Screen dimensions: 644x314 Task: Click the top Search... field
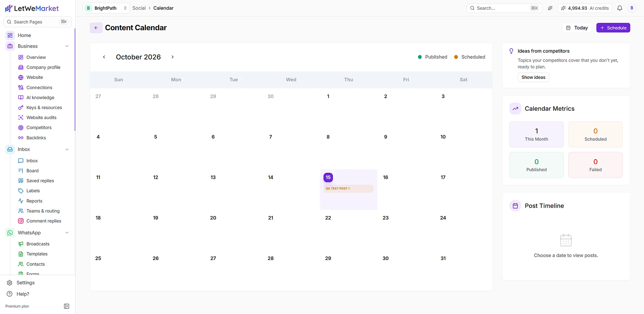click(x=504, y=8)
